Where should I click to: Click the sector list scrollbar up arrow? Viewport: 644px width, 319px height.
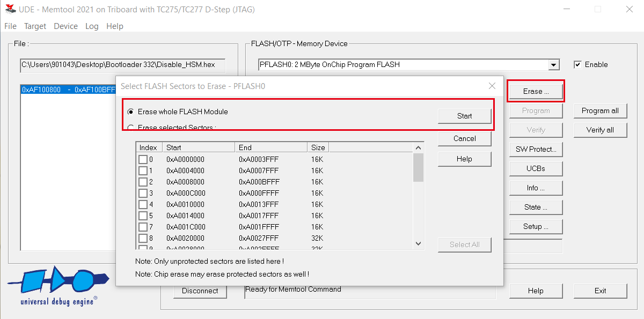418,147
